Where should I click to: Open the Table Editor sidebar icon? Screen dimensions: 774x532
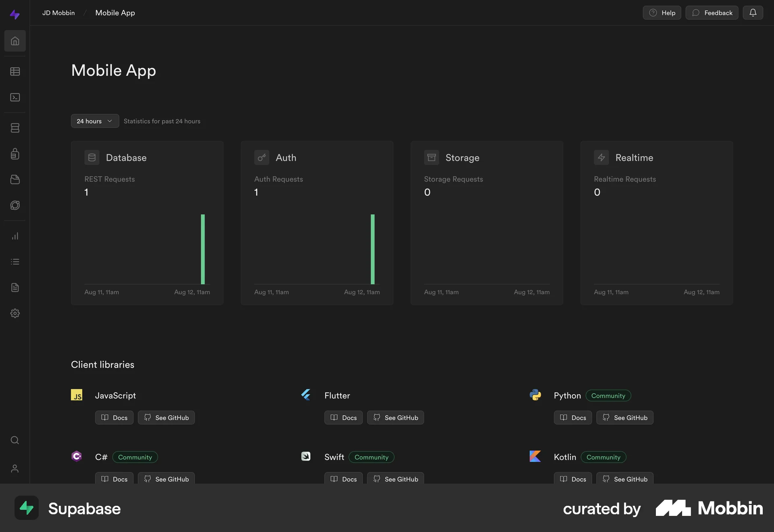click(15, 71)
